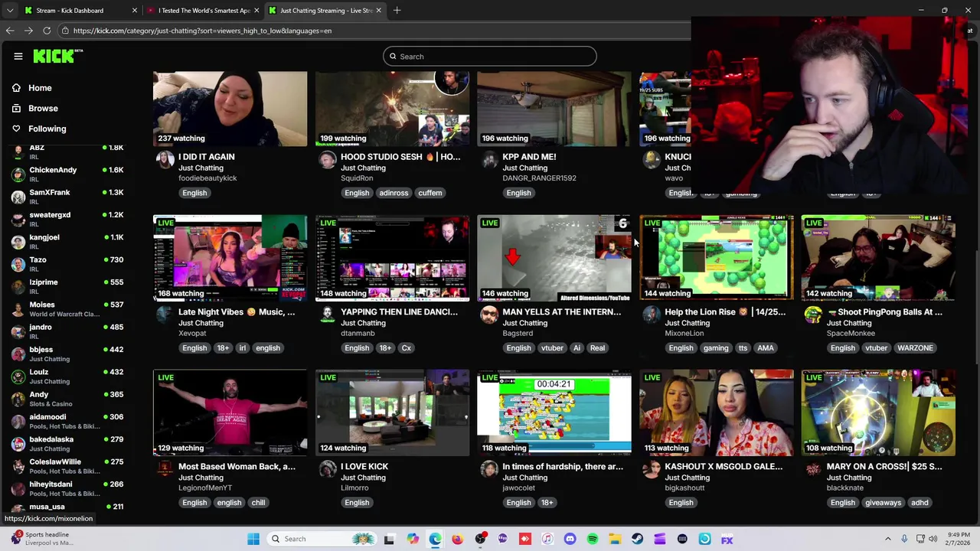This screenshot has width=980, height=551.
Task: Reload the page
Action: 47,31
